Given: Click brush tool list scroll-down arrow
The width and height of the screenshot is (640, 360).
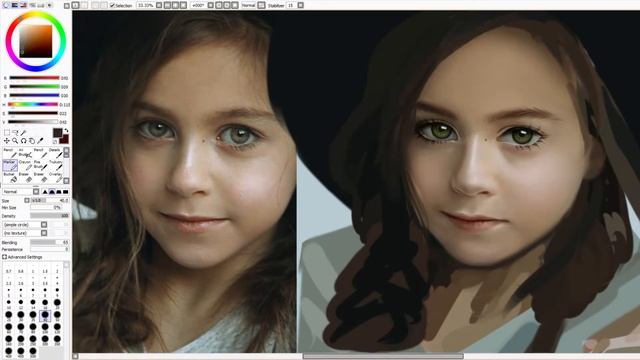Looking at the screenshot, I should pyautogui.click(x=67, y=181).
